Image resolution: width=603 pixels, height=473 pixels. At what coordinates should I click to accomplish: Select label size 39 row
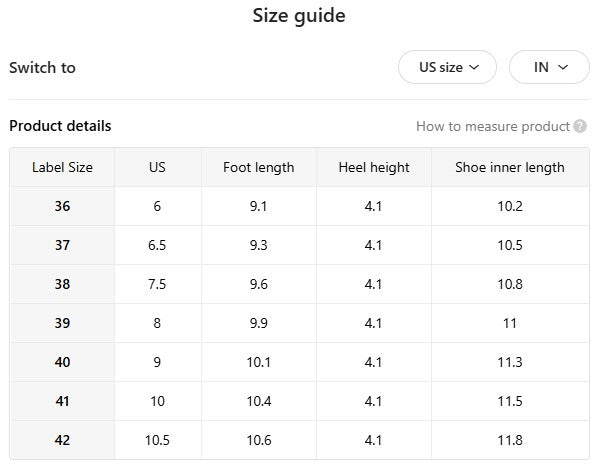[62, 323]
